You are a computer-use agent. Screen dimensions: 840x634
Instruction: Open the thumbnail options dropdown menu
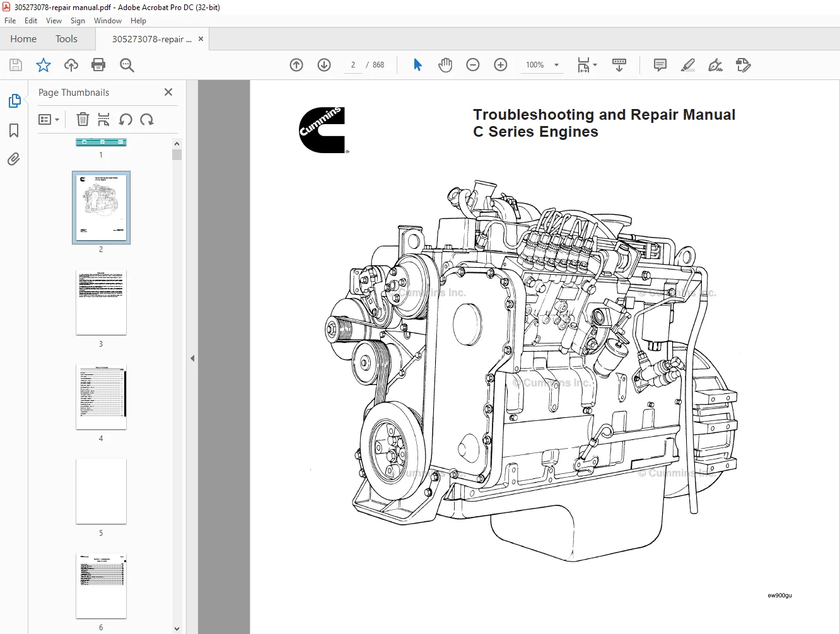[49, 119]
